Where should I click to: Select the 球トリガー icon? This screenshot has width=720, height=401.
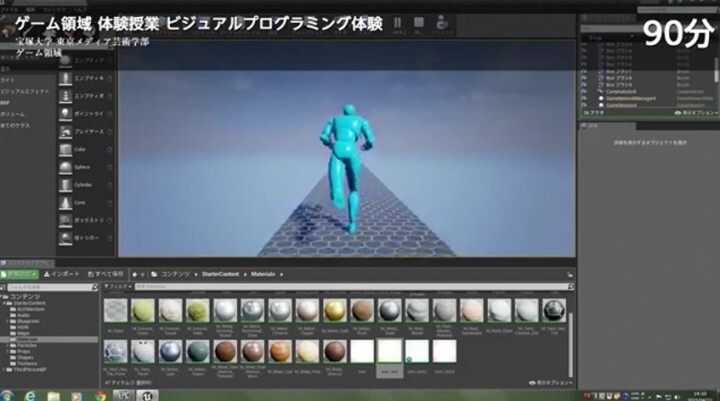click(x=65, y=238)
